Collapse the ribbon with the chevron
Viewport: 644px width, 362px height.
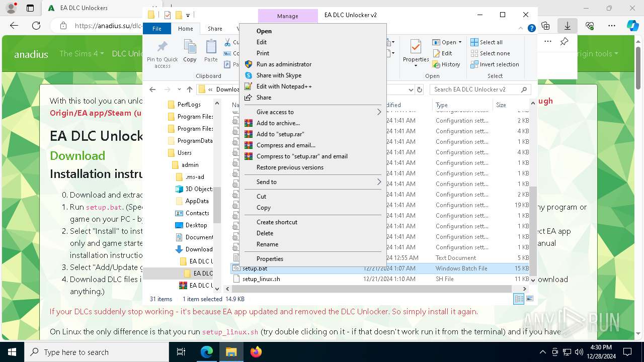point(522,29)
